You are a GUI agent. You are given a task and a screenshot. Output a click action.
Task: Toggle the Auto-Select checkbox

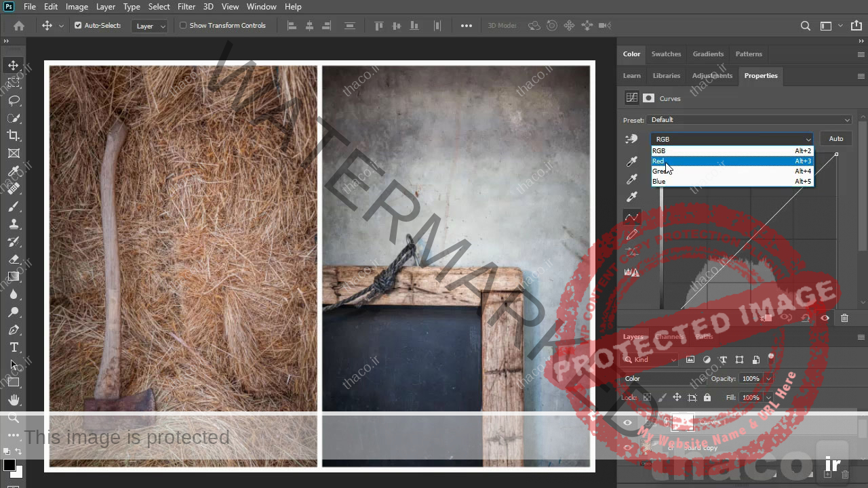point(78,25)
